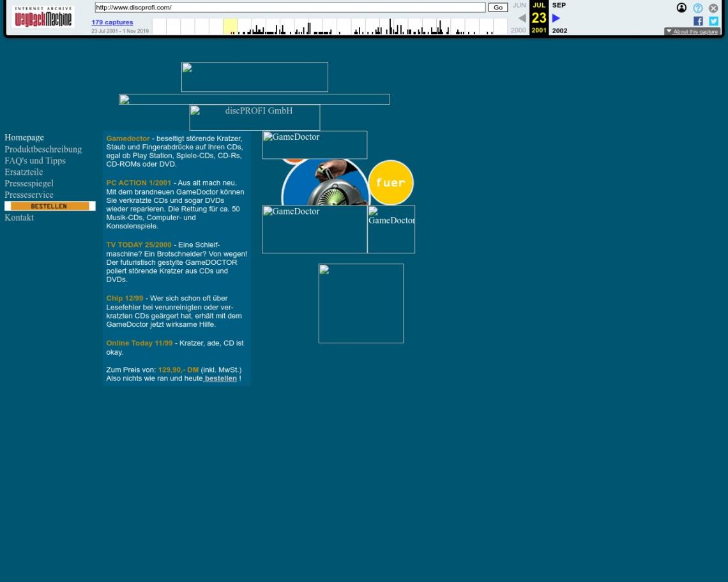Select SEP month in timeline
The image size is (728, 582).
[559, 5]
